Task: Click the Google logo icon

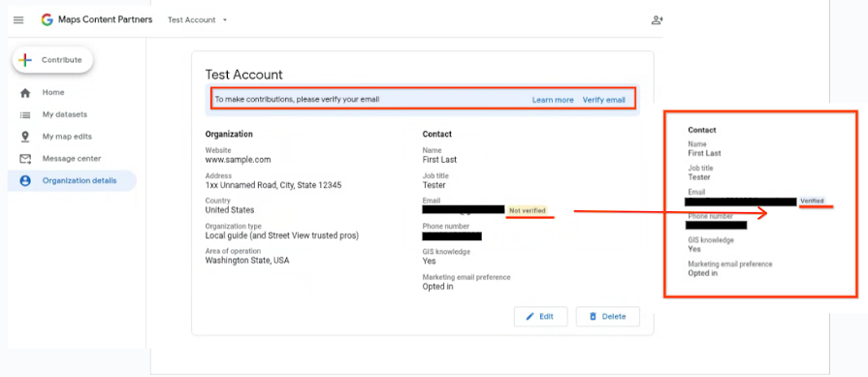Action: (x=48, y=20)
